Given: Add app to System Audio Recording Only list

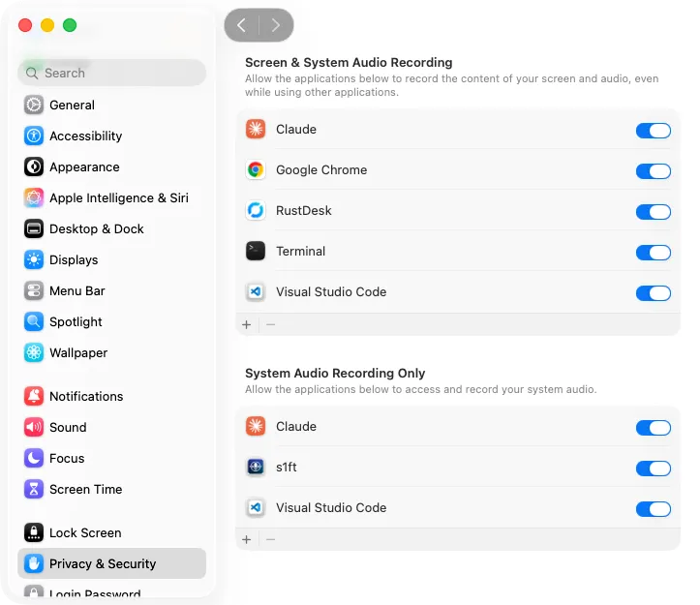Looking at the screenshot, I should pos(247,539).
